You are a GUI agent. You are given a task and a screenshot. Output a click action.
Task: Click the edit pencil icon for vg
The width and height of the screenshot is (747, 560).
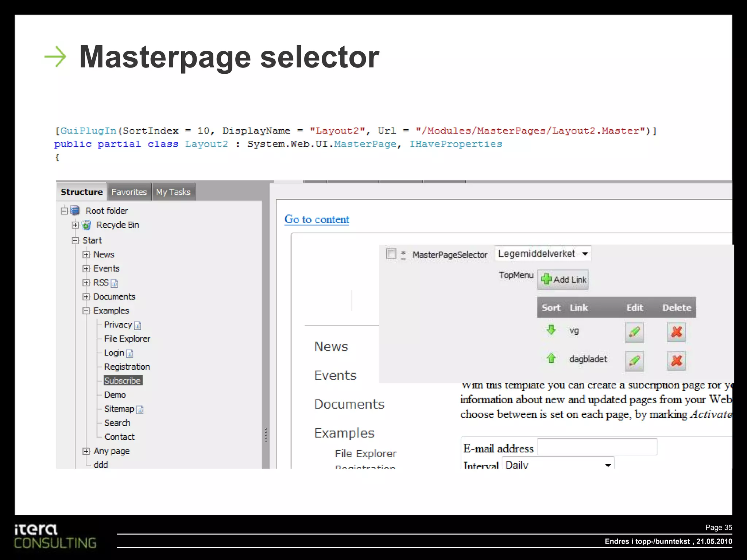coord(634,332)
